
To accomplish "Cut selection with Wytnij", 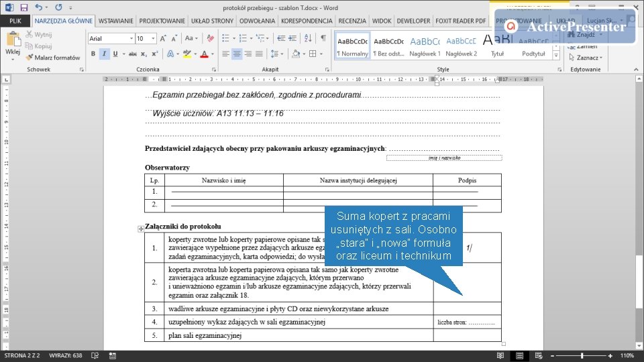I will point(39,34).
